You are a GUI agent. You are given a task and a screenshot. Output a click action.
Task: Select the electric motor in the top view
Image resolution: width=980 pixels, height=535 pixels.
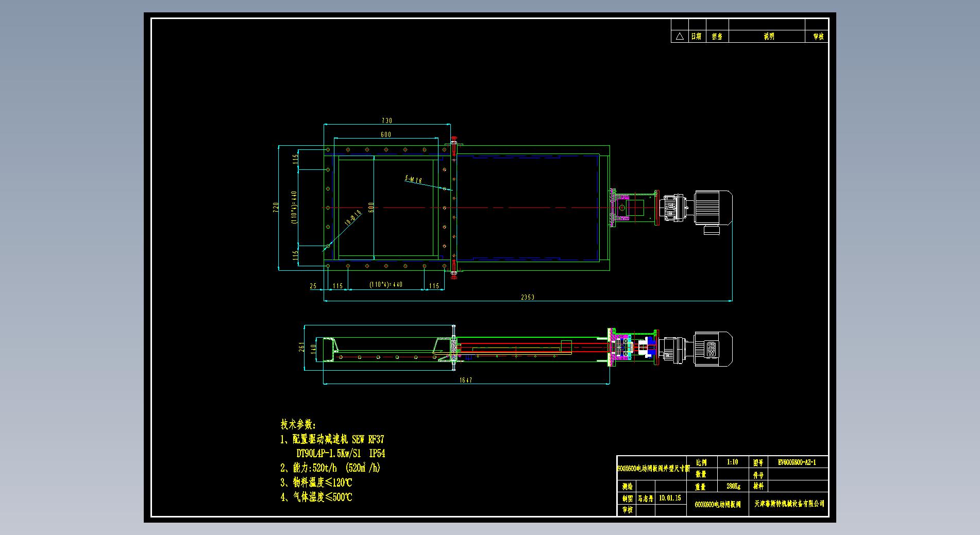(x=713, y=208)
